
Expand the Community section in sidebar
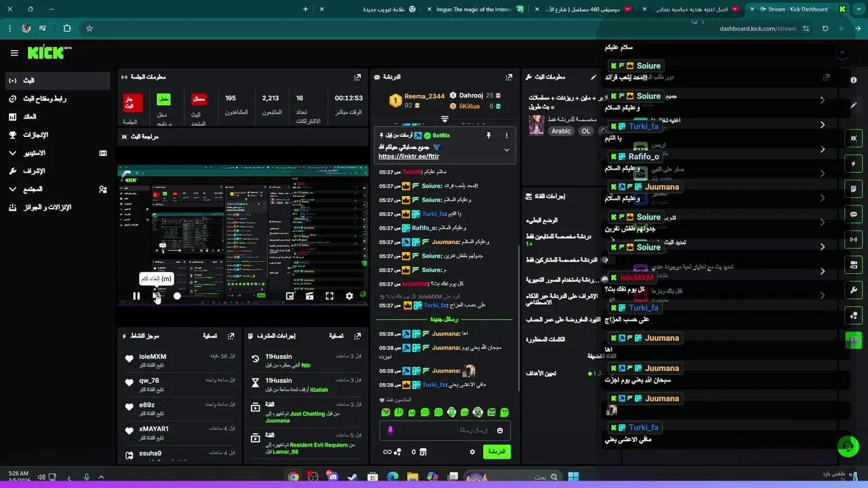[57, 189]
